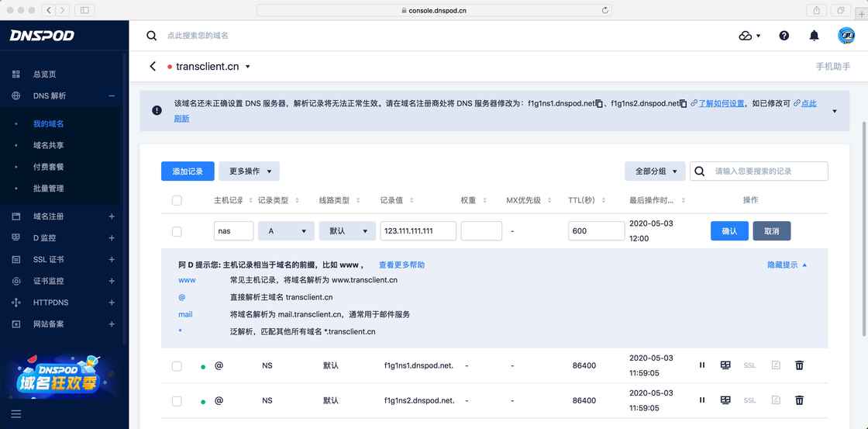Collapse sidebar with hamburger icon
The height and width of the screenshot is (429, 868).
tap(15, 414)
